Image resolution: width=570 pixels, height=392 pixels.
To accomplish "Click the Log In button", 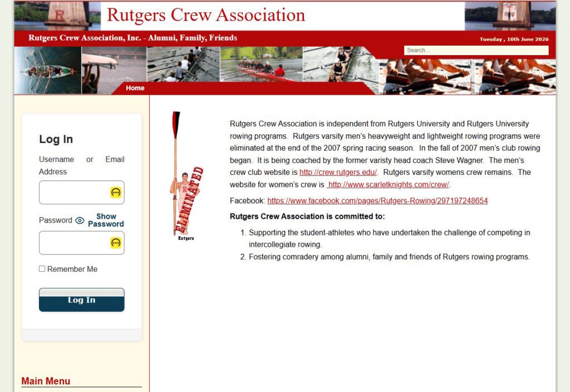I will [81, 300].
